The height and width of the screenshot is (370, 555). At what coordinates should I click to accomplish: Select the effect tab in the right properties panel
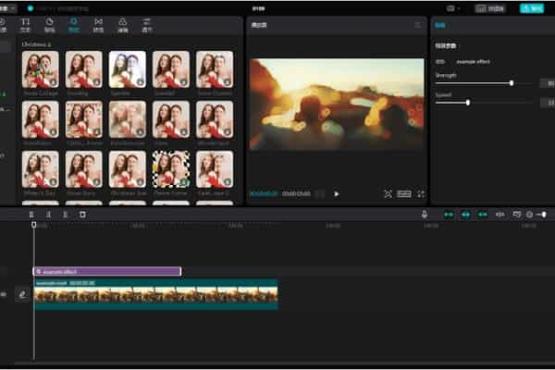coord(440,25)
